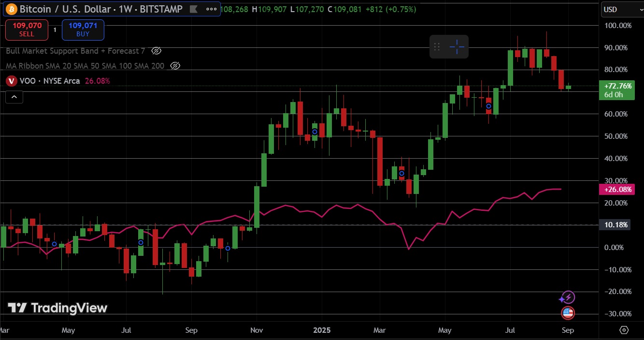
Task: Click the +812 (+0.75%) change value
Action: 390,9
